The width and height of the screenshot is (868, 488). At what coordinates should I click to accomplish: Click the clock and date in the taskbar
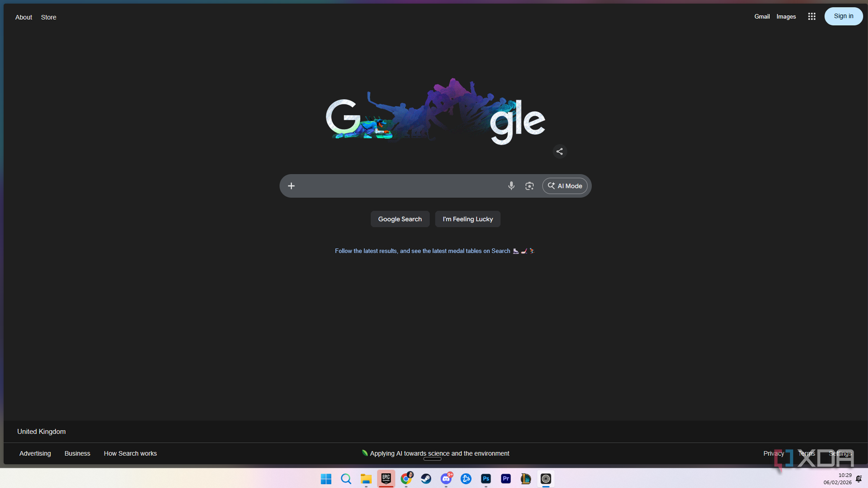(x=837, y=479)
